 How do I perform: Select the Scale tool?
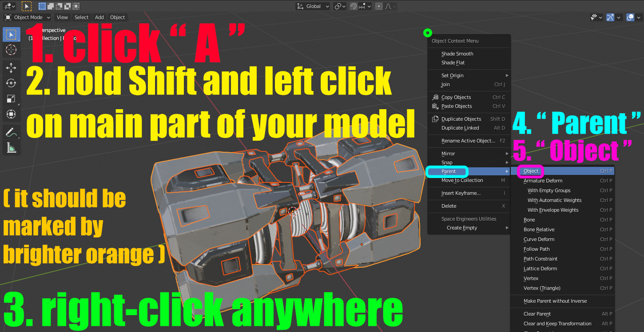(12, 99)
